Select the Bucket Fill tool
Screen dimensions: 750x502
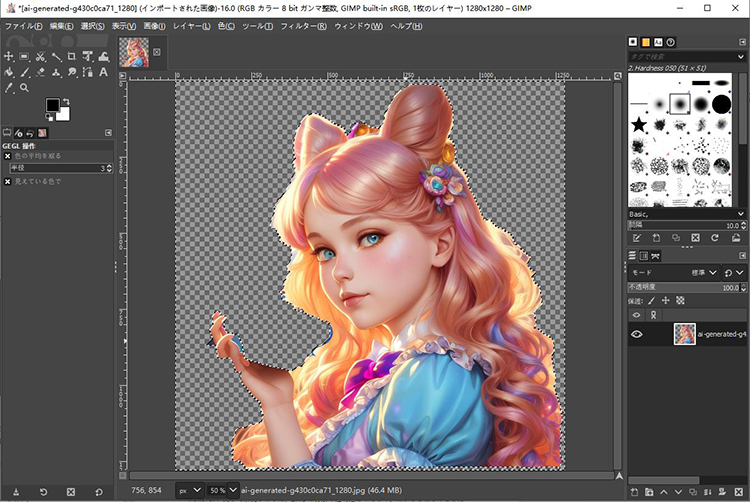point(9,72)
